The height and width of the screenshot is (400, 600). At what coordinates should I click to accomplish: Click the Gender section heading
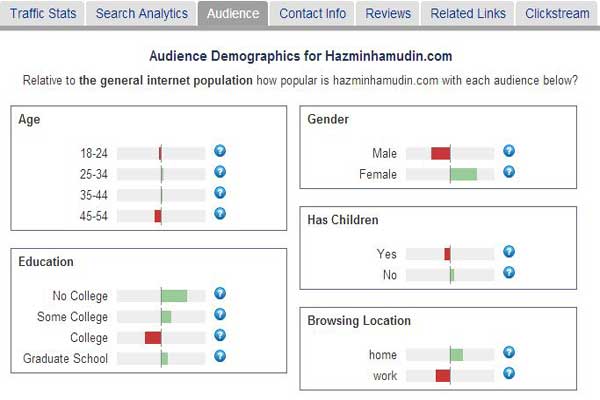pos(328,119)
